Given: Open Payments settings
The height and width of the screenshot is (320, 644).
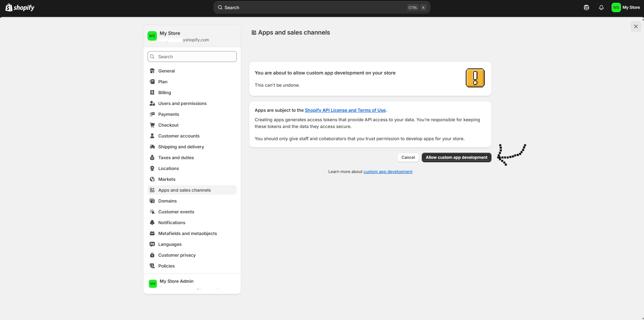Looking at the screenshot, I should (x=192, y=114).
